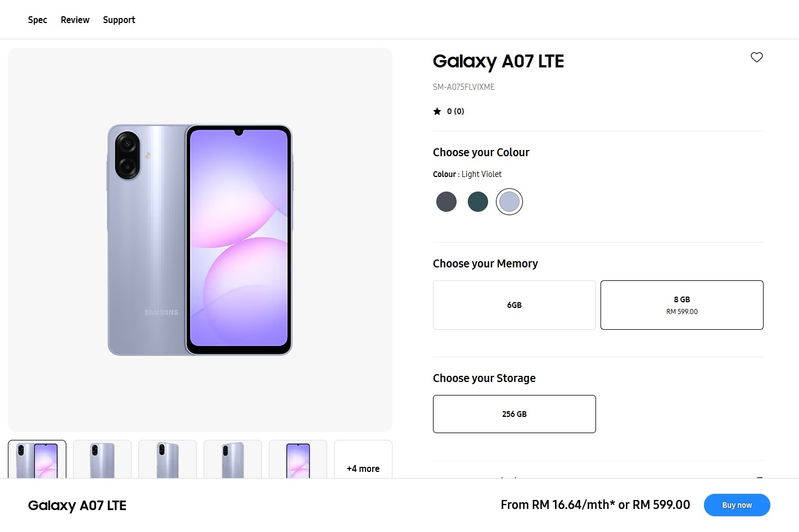The height and width of the screenshot is (532, 799).
Task: Choose the 256 GB storage option
Action: (514, 414)
